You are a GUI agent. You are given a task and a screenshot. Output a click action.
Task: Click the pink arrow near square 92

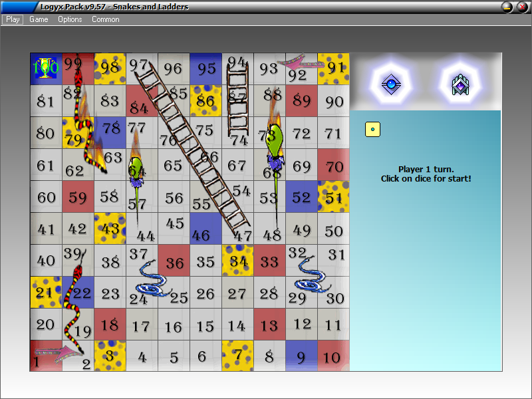(x=301, y=61)
